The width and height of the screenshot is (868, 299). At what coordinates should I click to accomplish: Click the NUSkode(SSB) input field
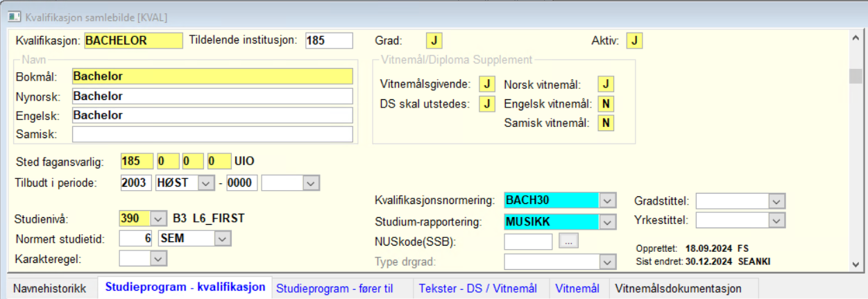click(x=528, y=241)
